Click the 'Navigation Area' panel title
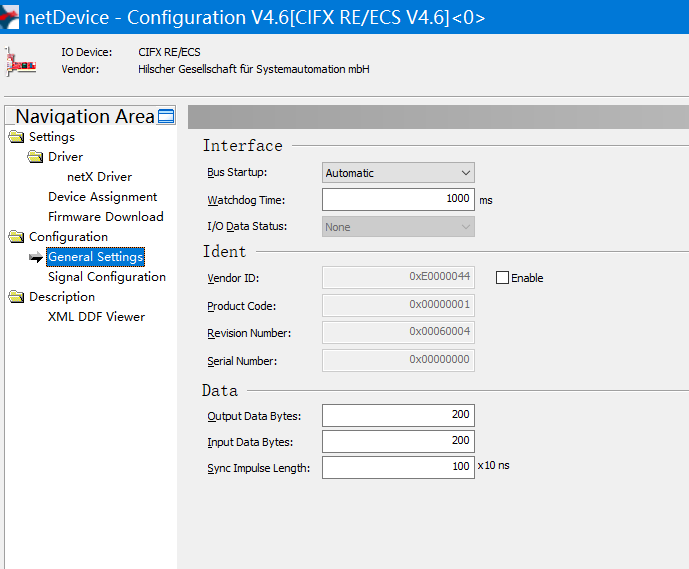The height and width of the screenshot is (569, 689). pyautogui.click(x=85, y=116)
